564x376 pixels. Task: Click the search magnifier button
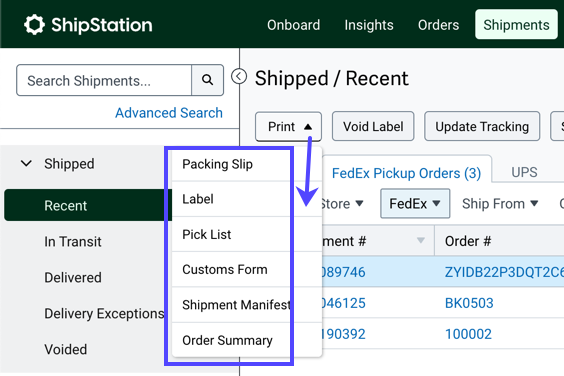click(208, 80)
